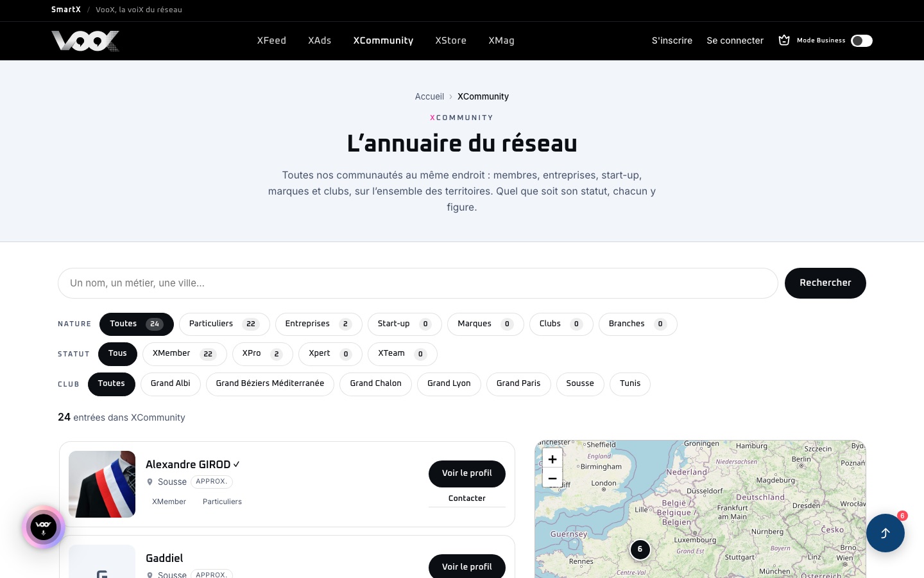Select the Toutes nature filter
Screen dimensions: 924x578
click(x=137, y=324)
